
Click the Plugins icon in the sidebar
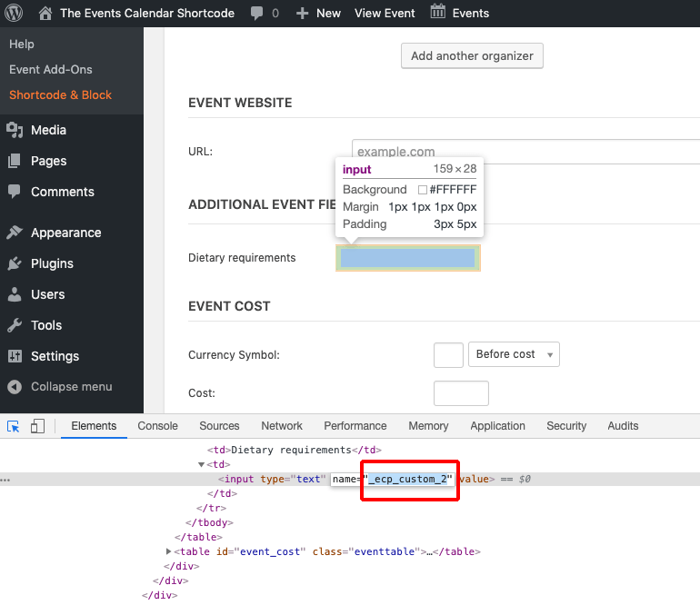coord(15,263)
